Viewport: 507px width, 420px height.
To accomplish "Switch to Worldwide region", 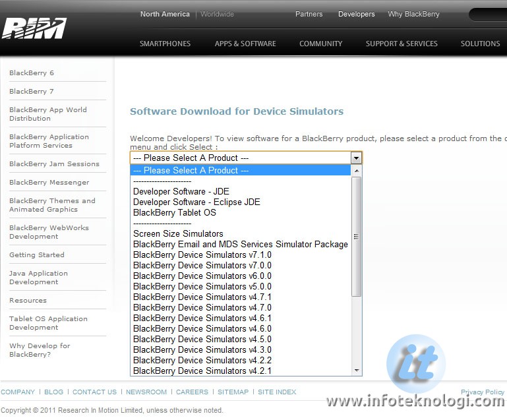I will (217, 15).
